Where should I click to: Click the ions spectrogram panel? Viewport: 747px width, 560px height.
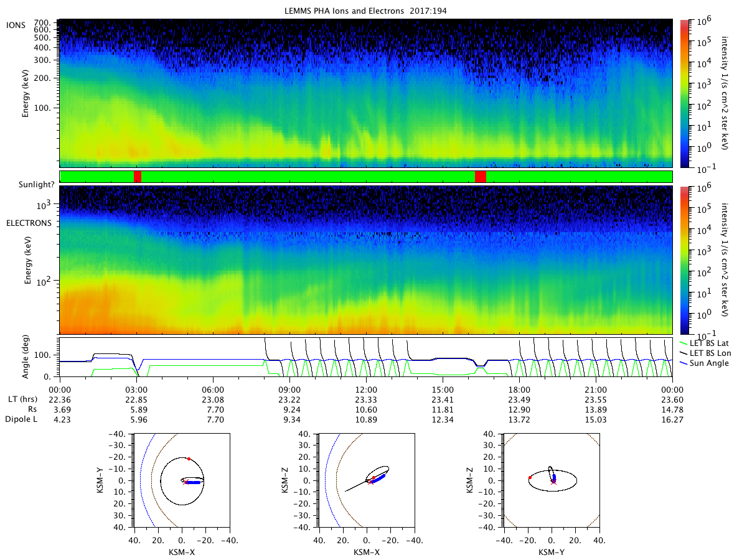pyautogui.click(x=366, y=93)
